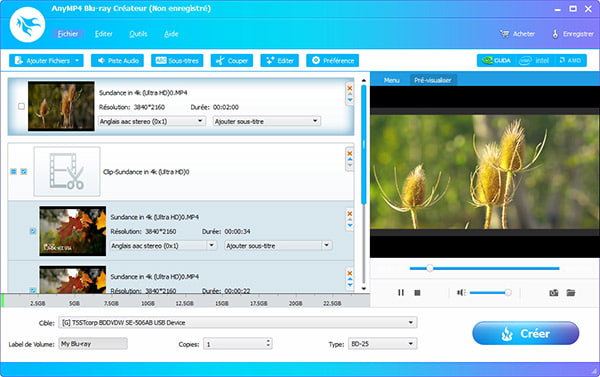The width and height of the screenshot is (600, 377).
Task: Click the Acheter cart link
Action: pyautogui.click(x=517, y=34)
